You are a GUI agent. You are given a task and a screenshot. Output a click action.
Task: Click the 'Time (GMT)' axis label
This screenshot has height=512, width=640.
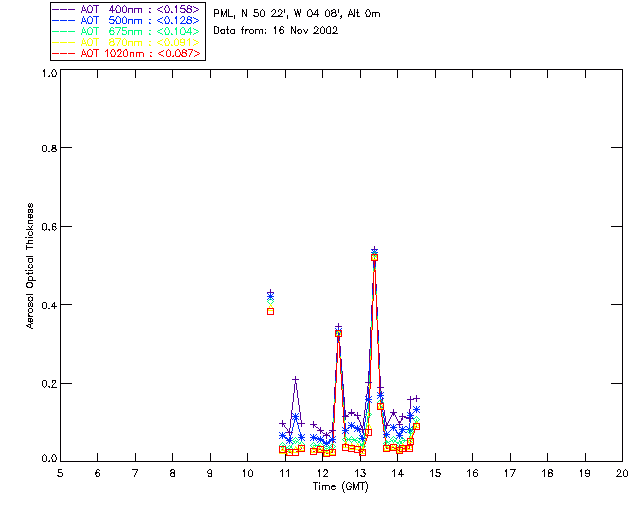[x=341, y=487]
